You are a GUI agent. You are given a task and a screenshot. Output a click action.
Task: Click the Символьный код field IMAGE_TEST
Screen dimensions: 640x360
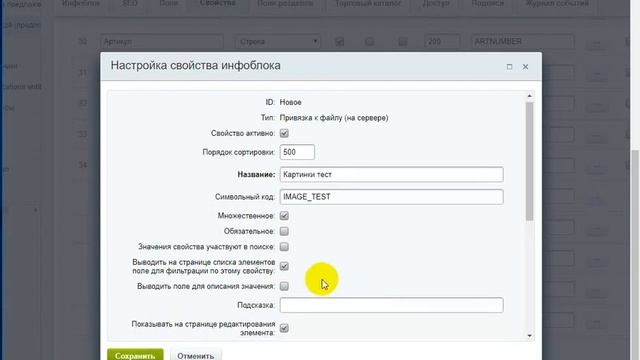(391, 197)
